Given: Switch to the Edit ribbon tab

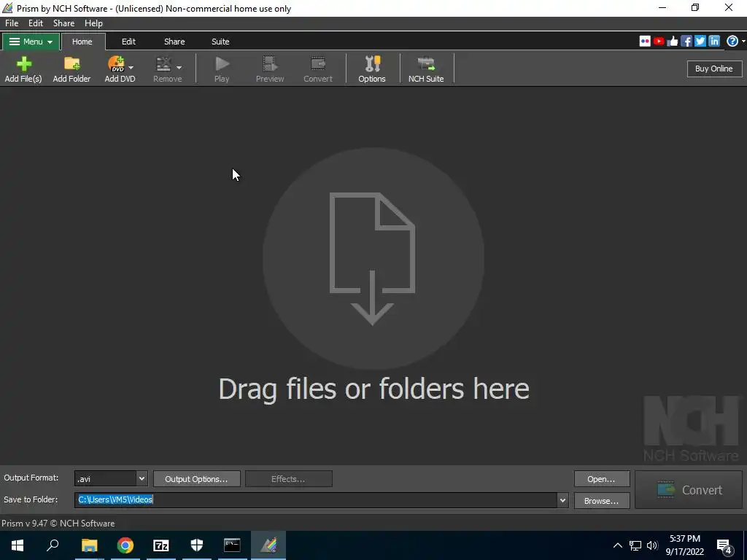Looking at the screenshot, I should click(128, 42).
